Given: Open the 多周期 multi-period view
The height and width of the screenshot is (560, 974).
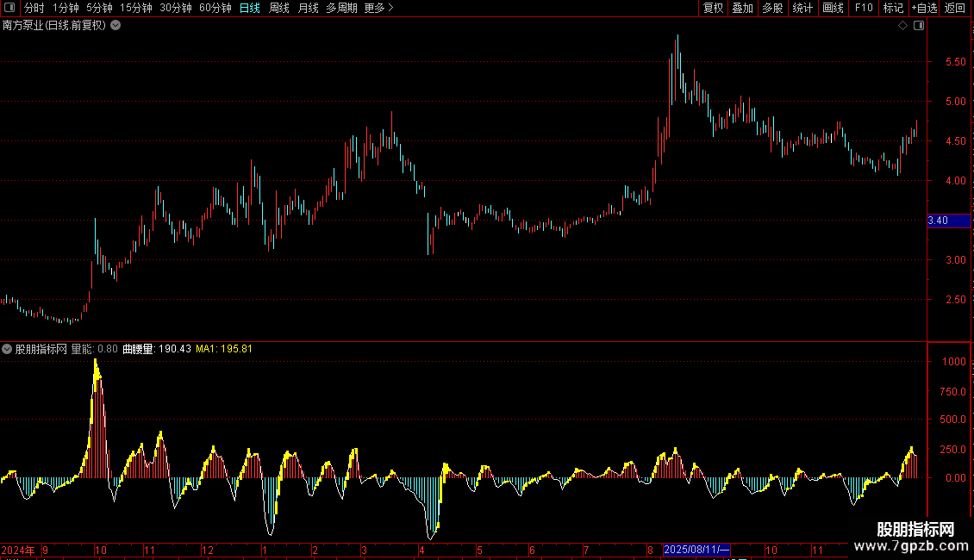Looking at the screenshot, I should (341, 8).
